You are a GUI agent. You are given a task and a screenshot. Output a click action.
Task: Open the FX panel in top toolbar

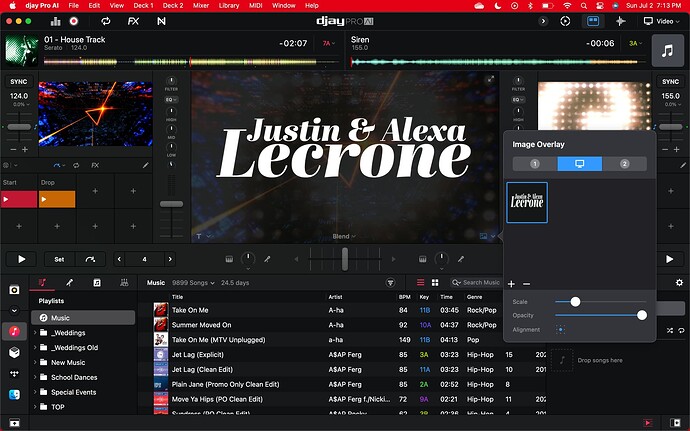point(133,21)
